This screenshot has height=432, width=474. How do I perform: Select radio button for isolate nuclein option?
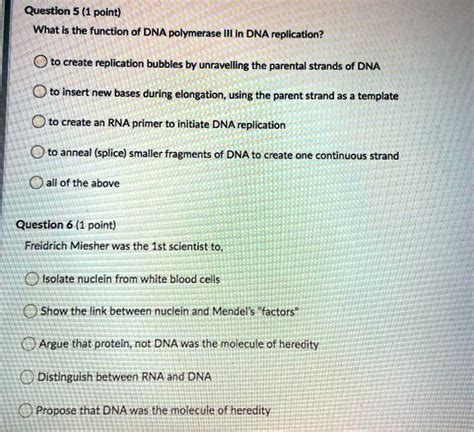click(32, 279)
